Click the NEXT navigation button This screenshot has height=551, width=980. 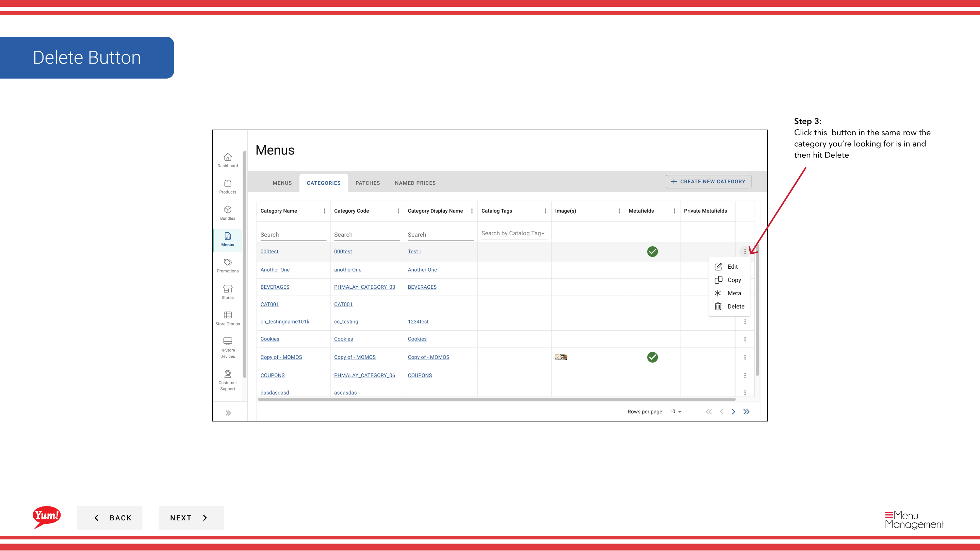[191, 518]
